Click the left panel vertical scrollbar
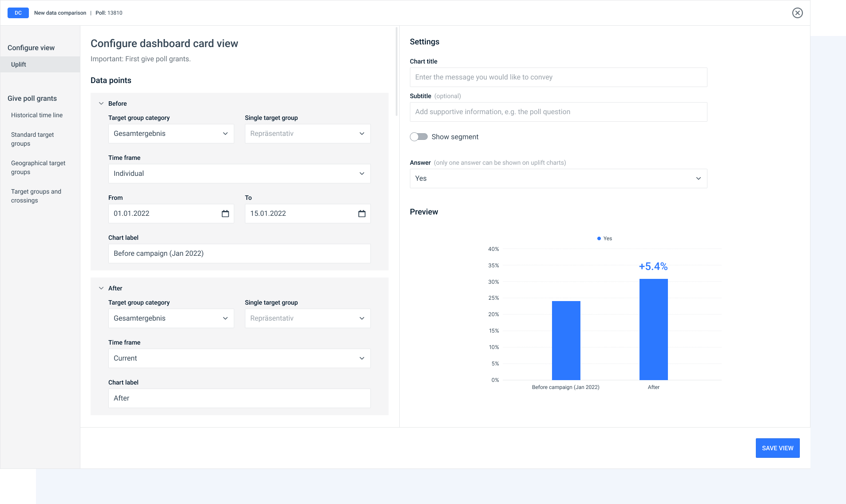This screenshot has width=846, height=504. (x=396, y=71)
